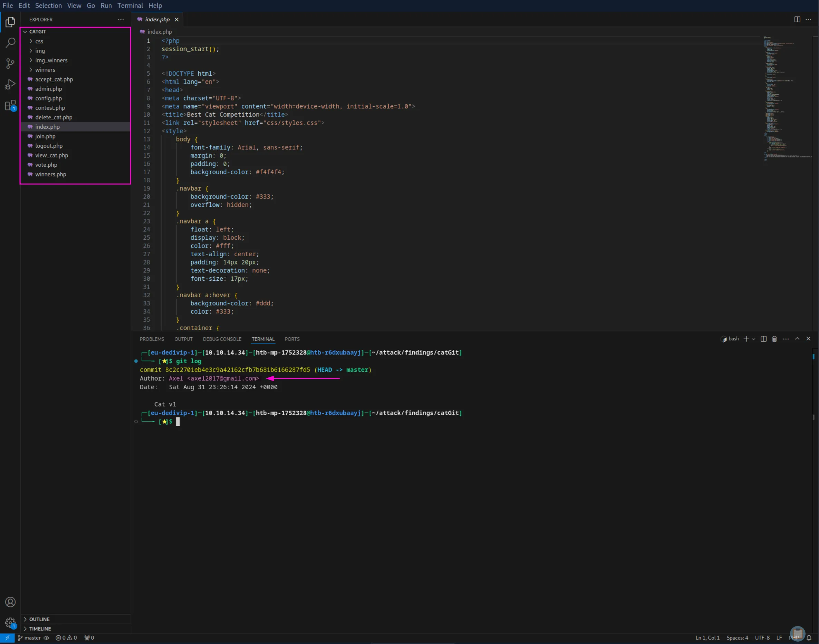Open the Edit menu
This screenshot has height=644, width=819.
pyautogui.click(x=24, y=6)
